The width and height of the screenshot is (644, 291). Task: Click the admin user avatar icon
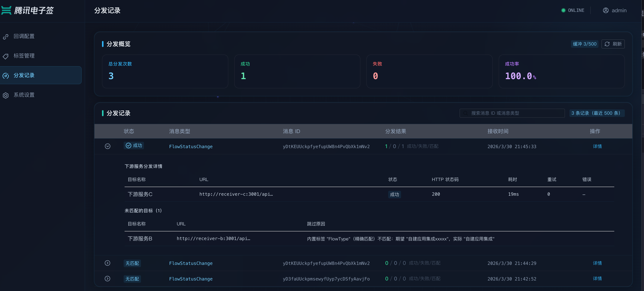coord(605,10)
